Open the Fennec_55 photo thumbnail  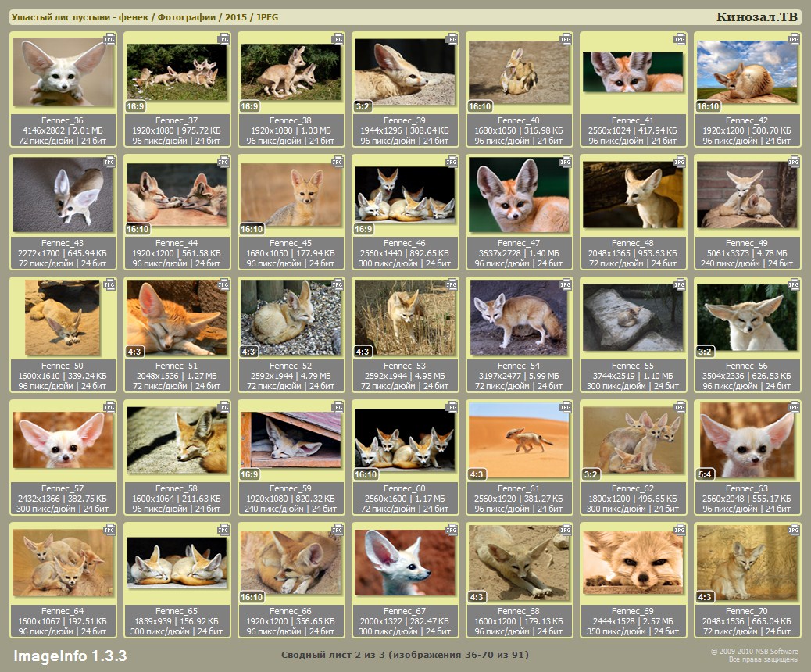click(633, 317)
